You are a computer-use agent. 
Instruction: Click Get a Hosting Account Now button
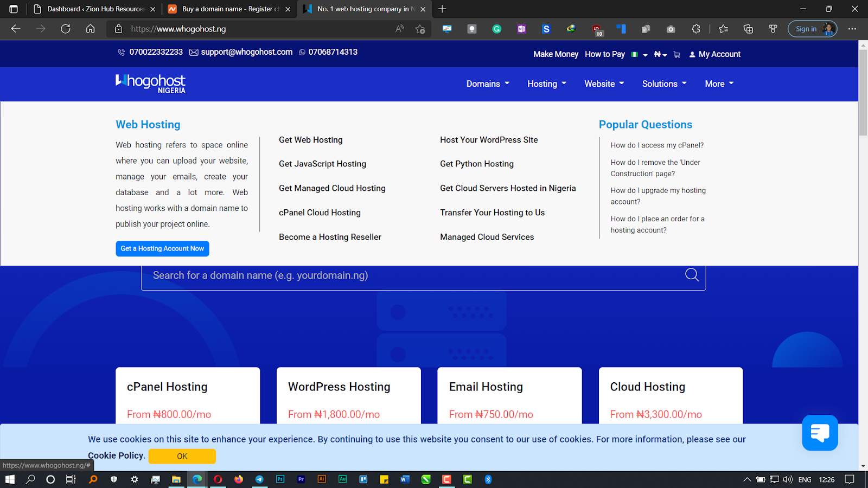(162, 248)
